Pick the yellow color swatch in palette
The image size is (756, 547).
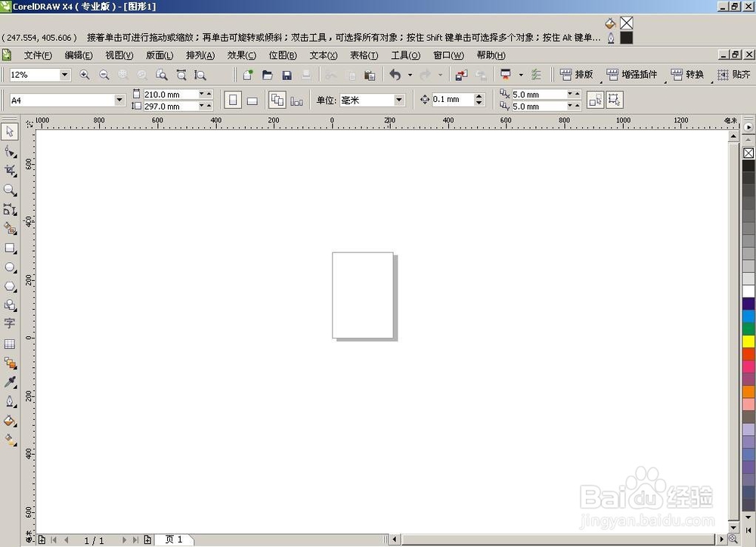[x=748, y=341]
